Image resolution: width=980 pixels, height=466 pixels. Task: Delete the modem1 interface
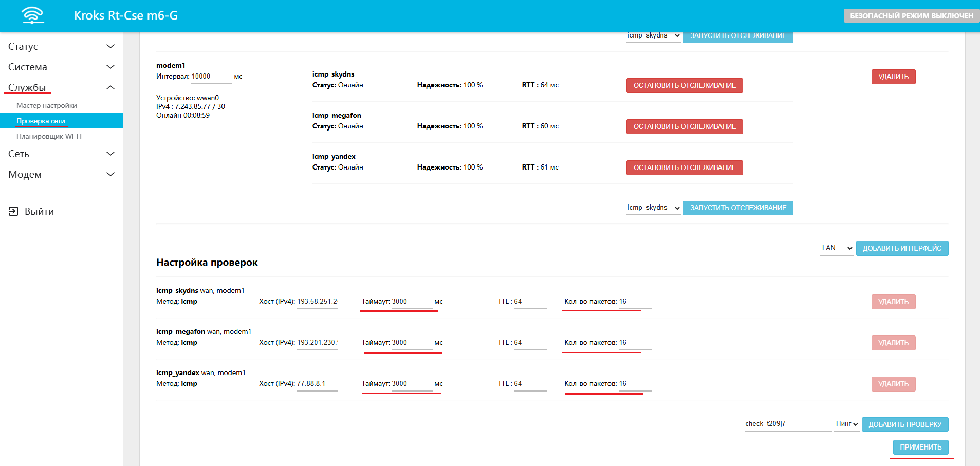[x=893, y=77]
